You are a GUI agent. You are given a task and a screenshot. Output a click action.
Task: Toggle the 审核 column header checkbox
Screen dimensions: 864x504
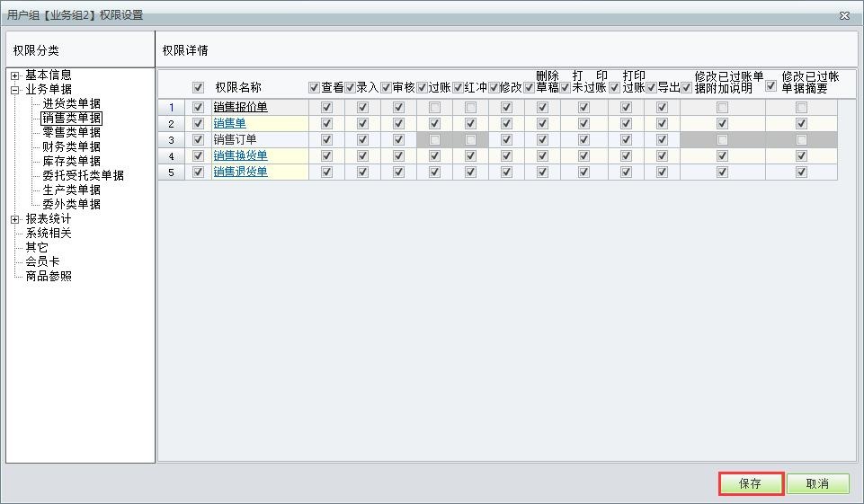click(386, 87)
